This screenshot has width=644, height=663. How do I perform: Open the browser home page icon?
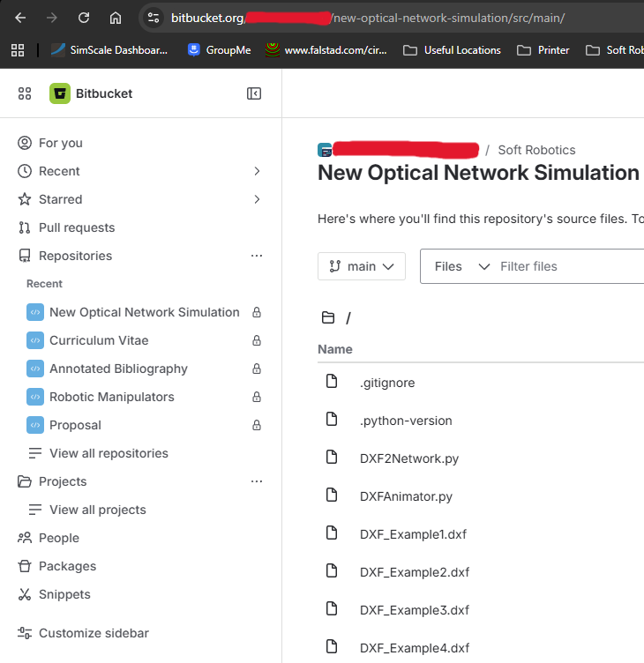(116, 18)
